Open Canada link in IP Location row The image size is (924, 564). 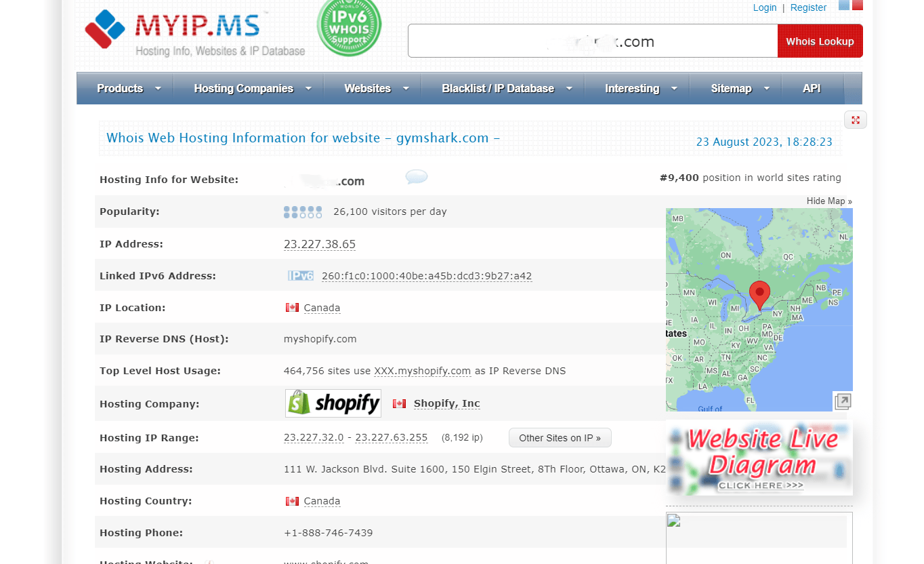tap(322, 308)
